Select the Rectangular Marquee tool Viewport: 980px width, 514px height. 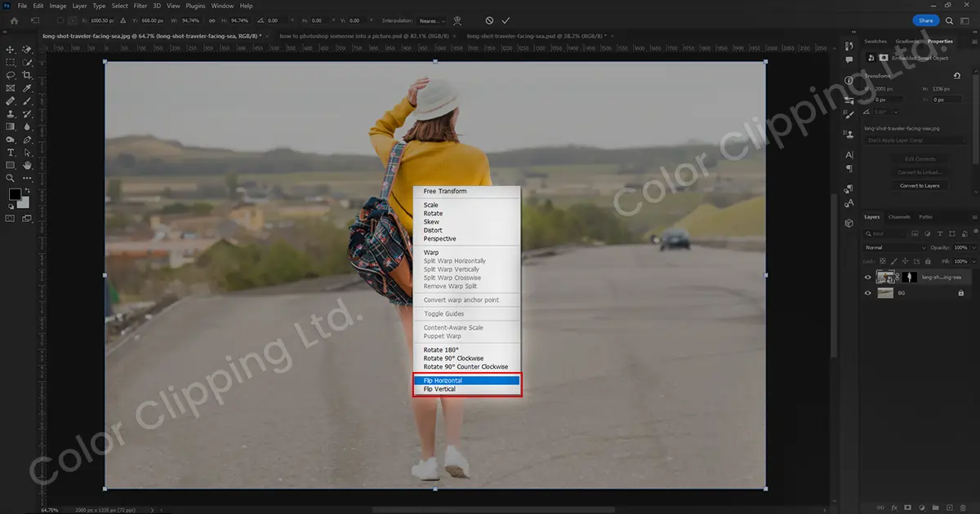tap(11, 62)
